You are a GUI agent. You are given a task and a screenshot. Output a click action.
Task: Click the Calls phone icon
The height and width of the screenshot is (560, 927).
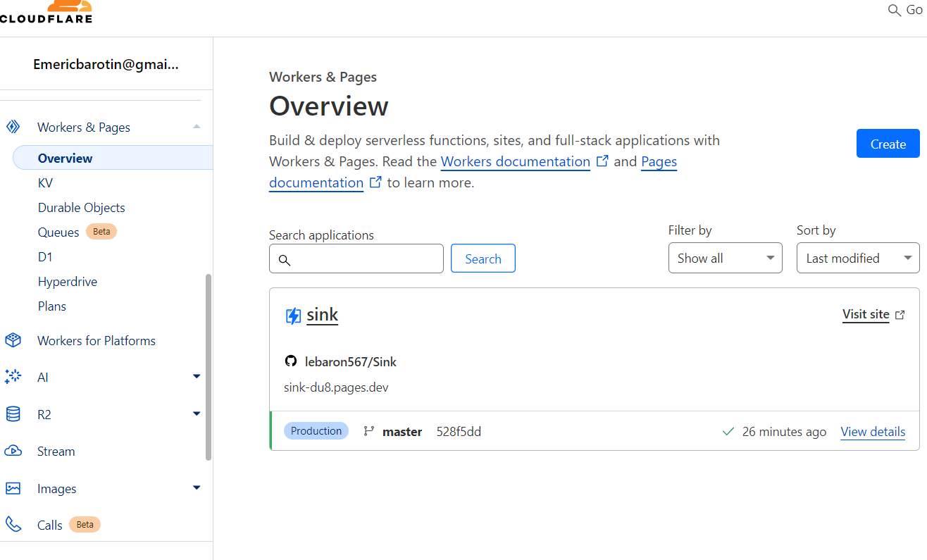click(x=13, y=524)
